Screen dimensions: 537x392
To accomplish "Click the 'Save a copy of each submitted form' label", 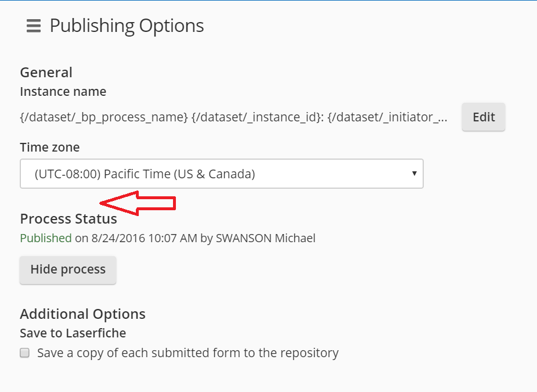I will [x=188, y=353].
